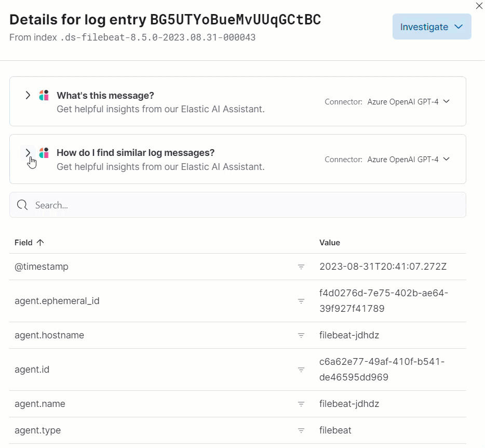Click the filter icon beside agent.ephemeral_id
485x448 pixels.
tap(301, 301)
